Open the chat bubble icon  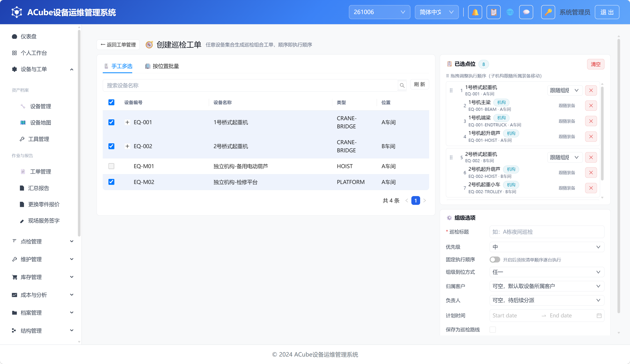526,12
